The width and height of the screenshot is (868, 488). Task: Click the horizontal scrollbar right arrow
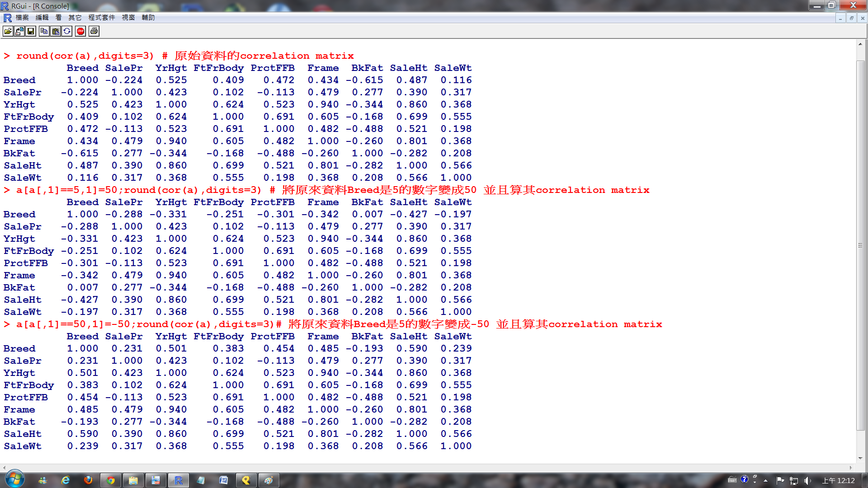pyautogui.click(x=851, y=468)
